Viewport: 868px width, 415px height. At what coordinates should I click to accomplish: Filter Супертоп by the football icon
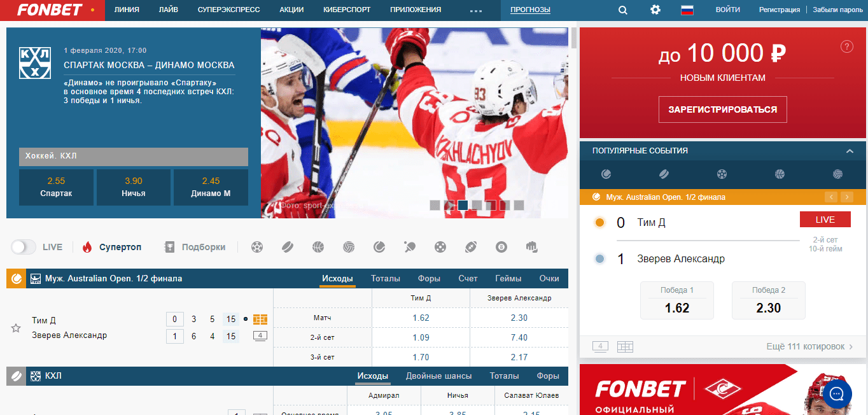pyautogui.click(x=257, y=247)
